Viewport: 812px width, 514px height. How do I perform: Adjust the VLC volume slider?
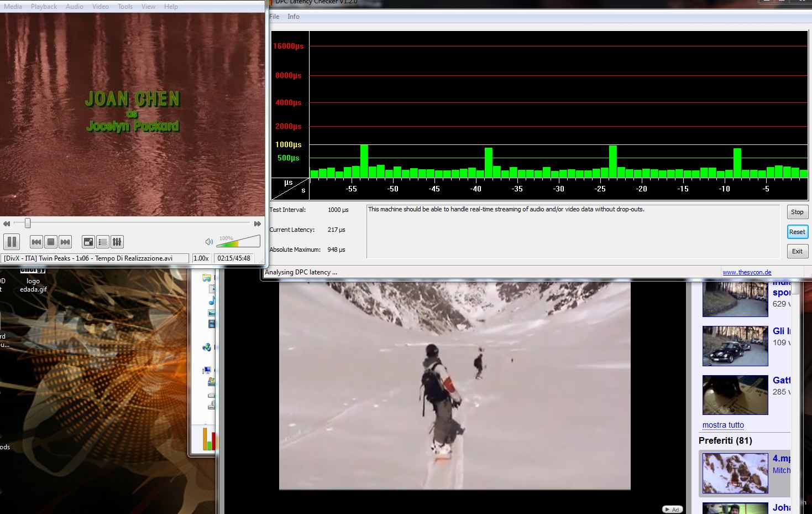[239, 241]
